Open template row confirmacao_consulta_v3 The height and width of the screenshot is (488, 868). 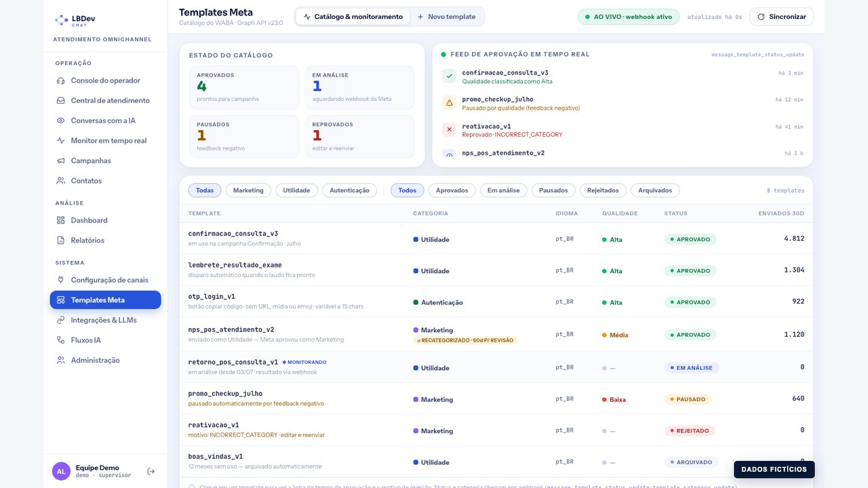(496, 239)
